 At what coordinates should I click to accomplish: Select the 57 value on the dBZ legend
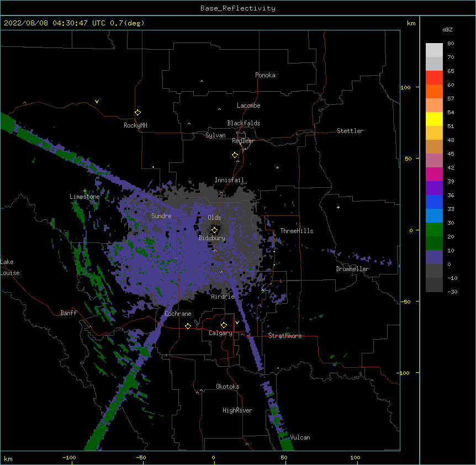pyautogui.click(x=451, y=99)
